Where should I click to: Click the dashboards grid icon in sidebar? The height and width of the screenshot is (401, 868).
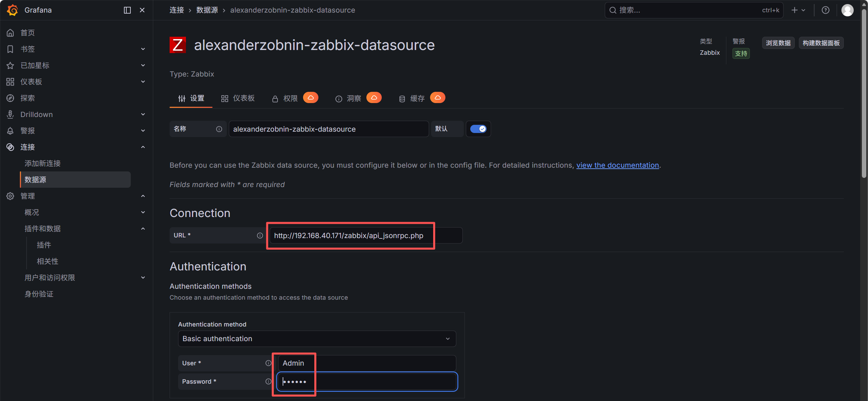(10, 82)
